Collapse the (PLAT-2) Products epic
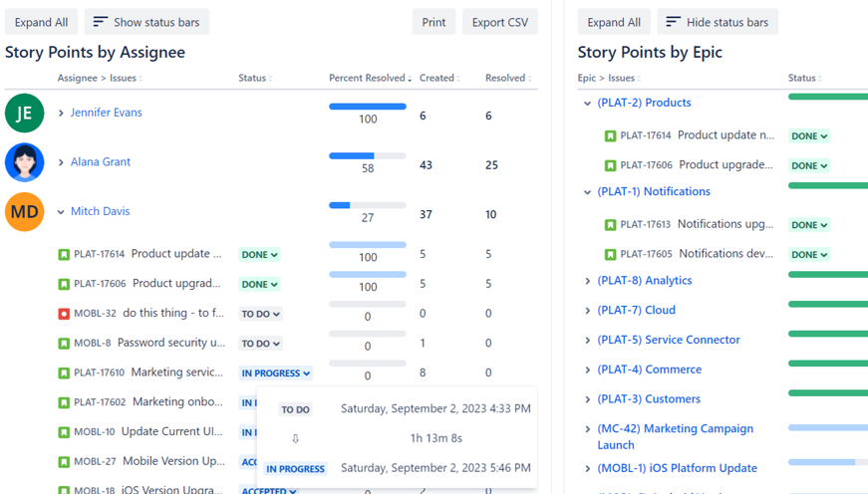This screenshot has width=868, height=494. (587, 103)
